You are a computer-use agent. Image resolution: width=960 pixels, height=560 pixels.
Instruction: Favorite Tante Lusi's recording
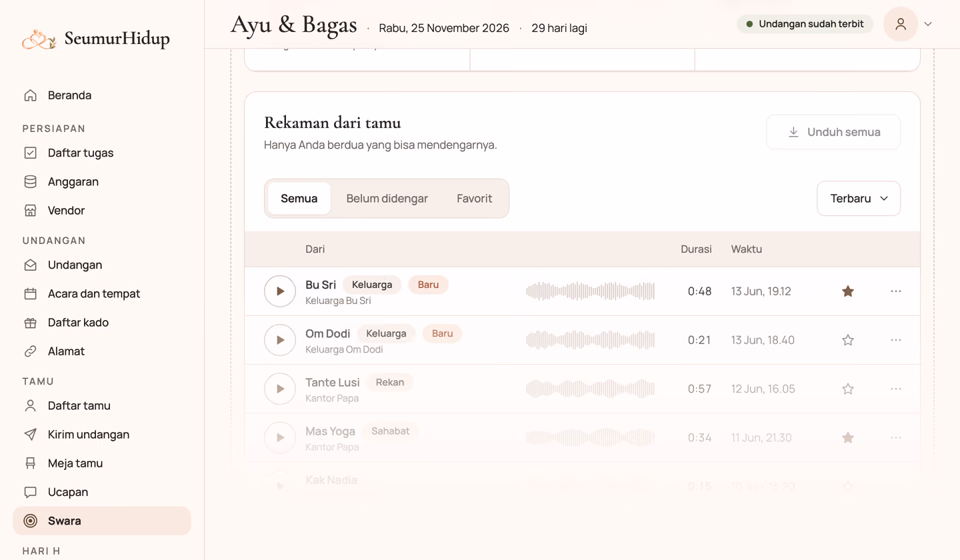pos(848,389)
